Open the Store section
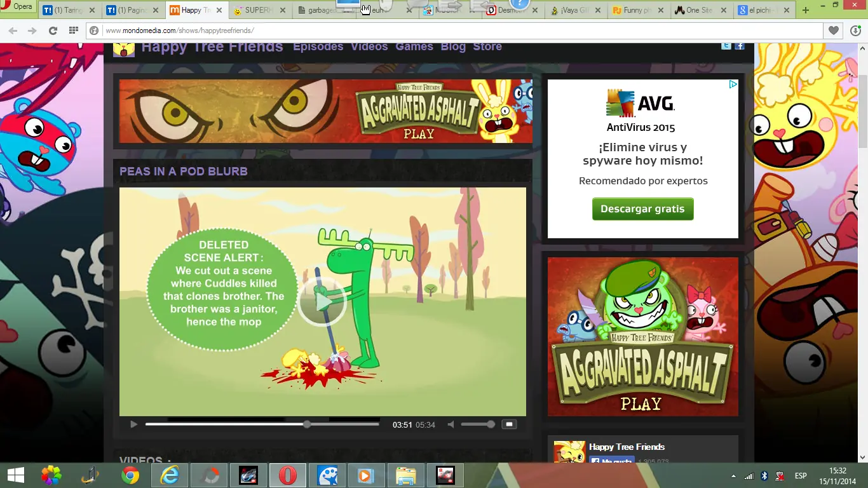 tap(487, 46)
